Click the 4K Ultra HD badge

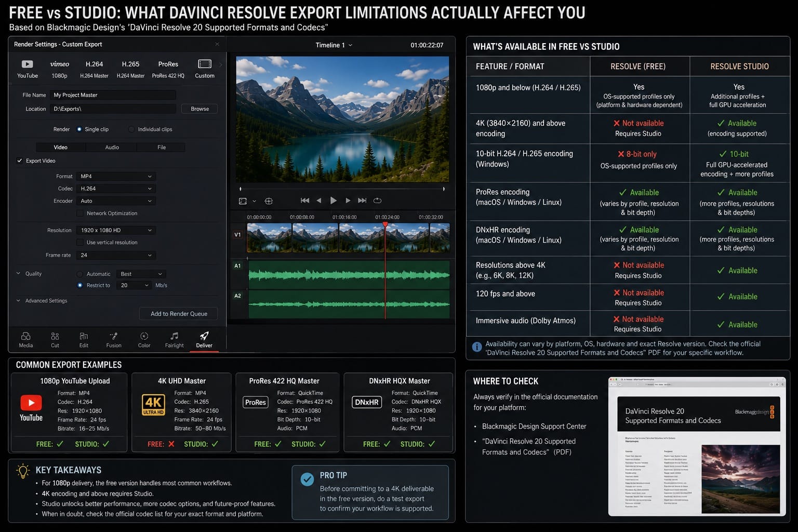tap(153, 405)
